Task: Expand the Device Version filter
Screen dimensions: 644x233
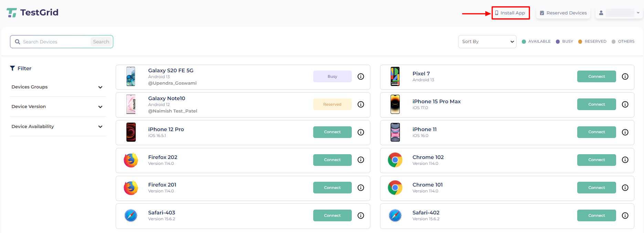Action: point(58,107)
